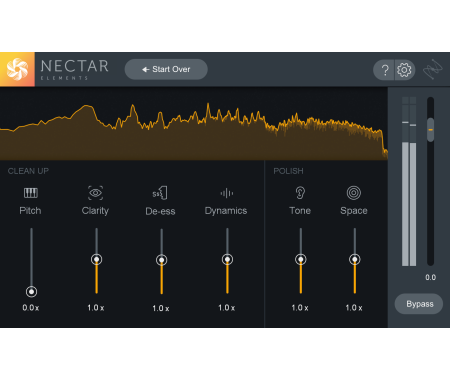Click the Space concentric circles icon
Viewport: 450px width, 380px height.
click(x=354, y=193)
